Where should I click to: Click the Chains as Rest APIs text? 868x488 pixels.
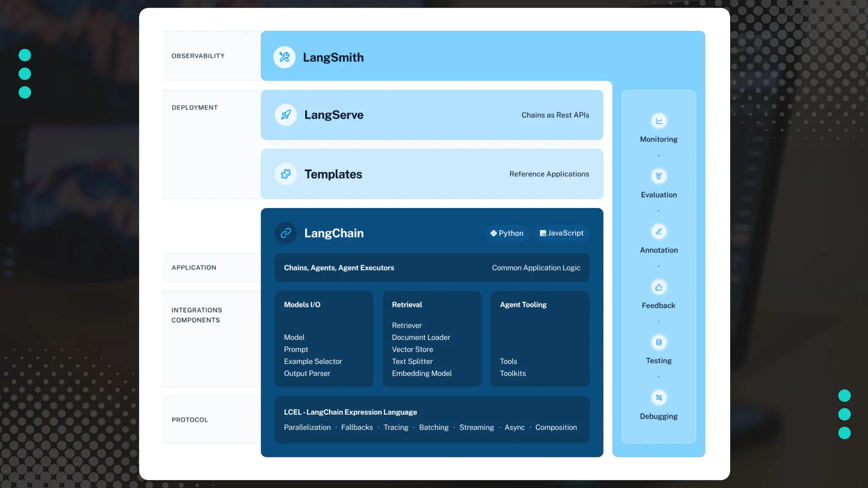(x=555, y=115)
